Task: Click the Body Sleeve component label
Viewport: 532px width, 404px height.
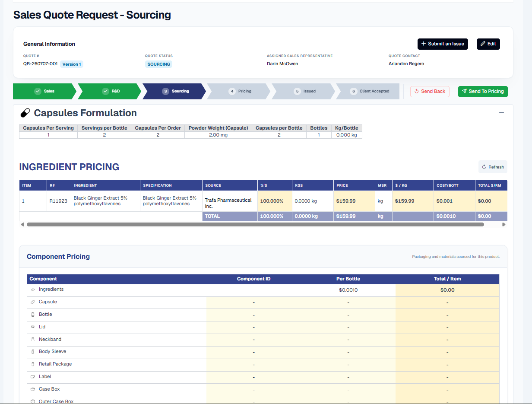Action: [52, 351]
